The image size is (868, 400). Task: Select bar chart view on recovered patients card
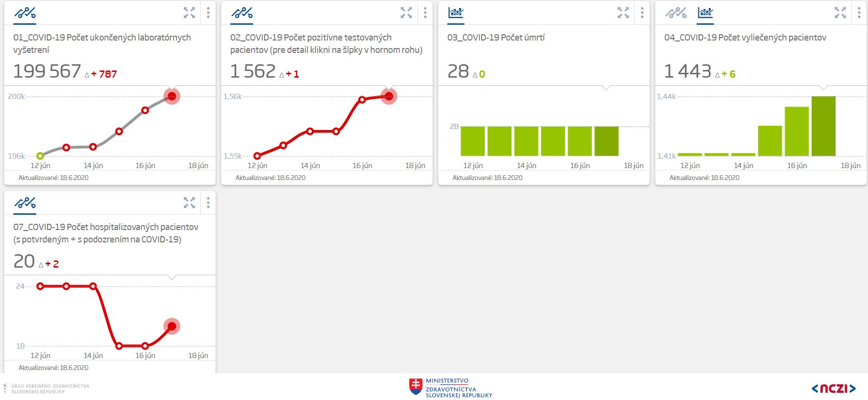click(x=705, y=13)
